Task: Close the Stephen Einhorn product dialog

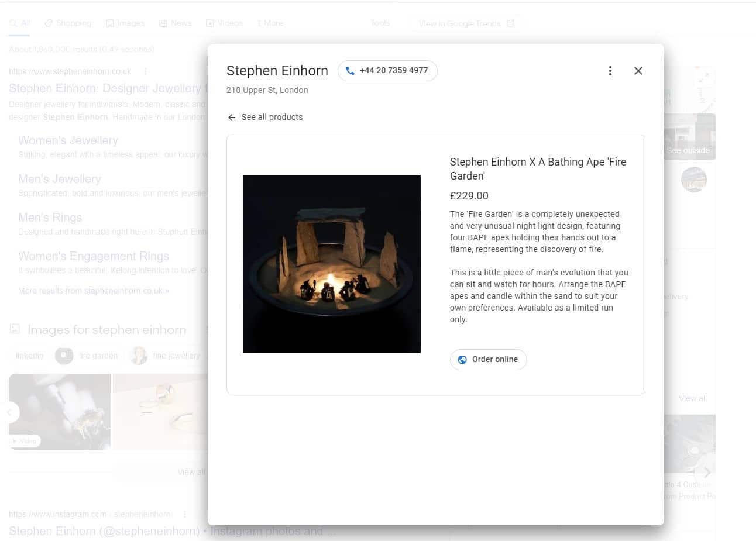Action: pos(638,71)
